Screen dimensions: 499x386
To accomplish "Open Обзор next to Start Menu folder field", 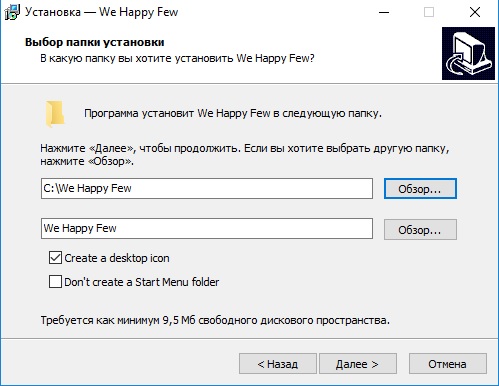I will coord(420,229).
